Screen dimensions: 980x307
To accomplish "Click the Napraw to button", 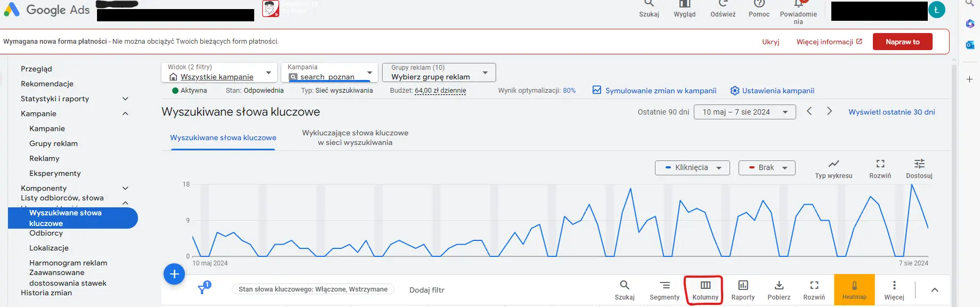I will tap(902, 42).
